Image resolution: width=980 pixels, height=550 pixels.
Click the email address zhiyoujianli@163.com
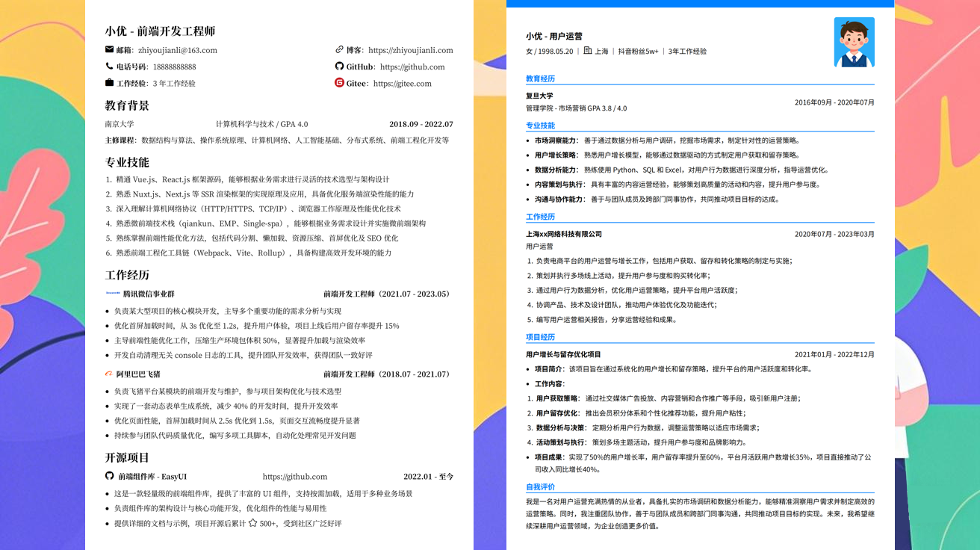click(x=177, y=50)
